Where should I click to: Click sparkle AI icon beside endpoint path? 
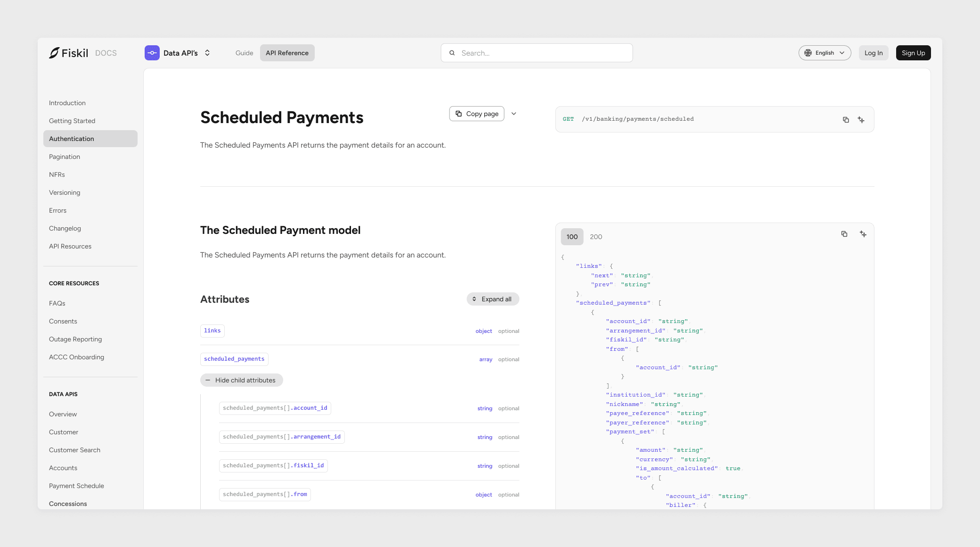coord(861,120)
